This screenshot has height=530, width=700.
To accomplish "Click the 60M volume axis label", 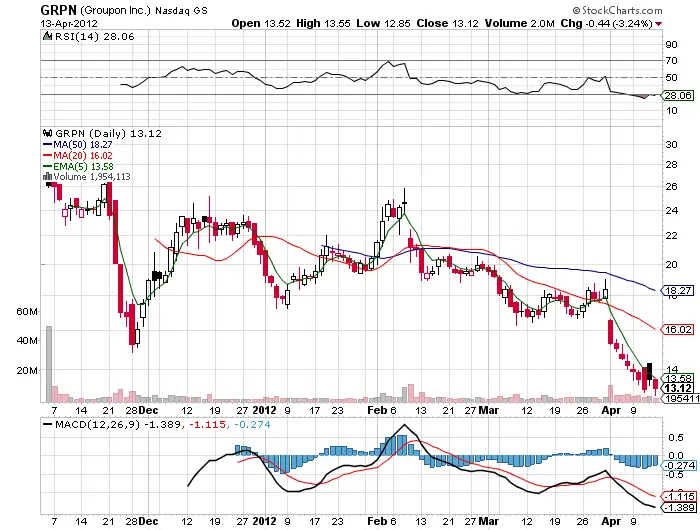I will (x=27, y=312).
